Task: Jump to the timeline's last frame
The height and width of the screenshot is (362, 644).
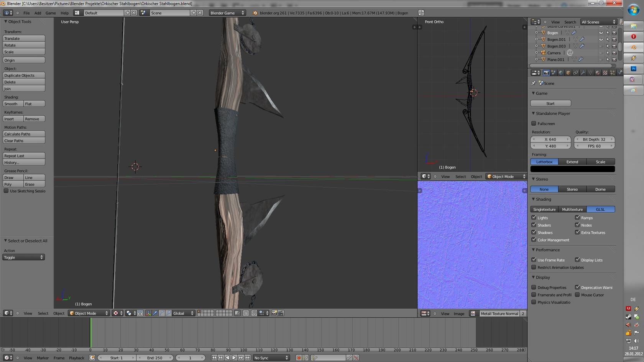Action: [x=248, y=358]
